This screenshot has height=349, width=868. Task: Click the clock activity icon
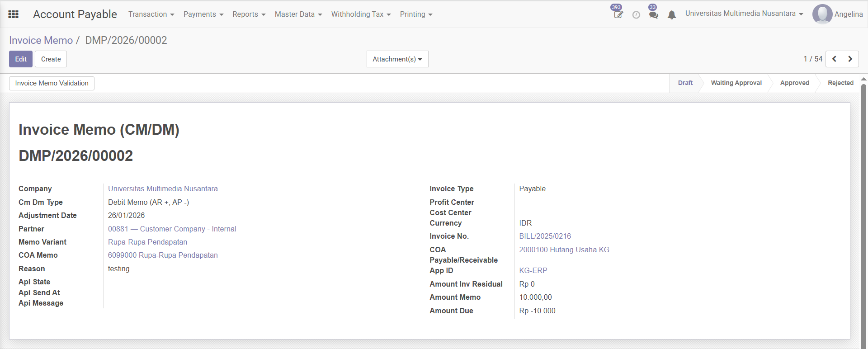636,15
